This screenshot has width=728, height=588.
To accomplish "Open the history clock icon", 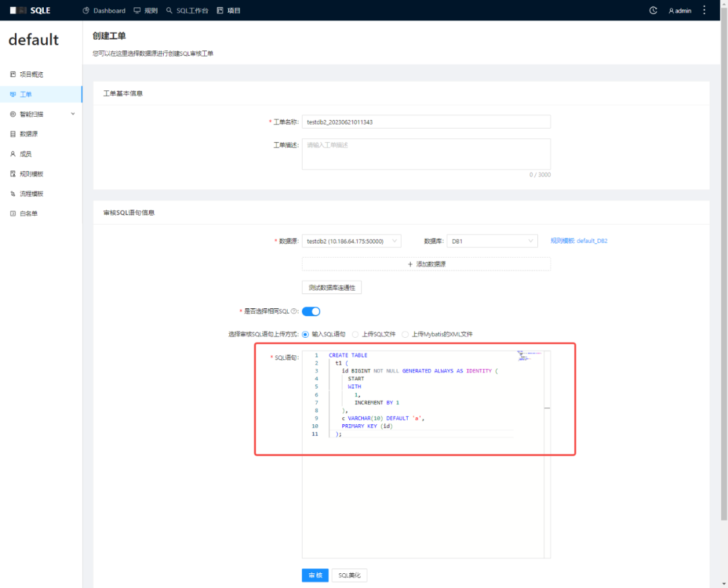I will click(653, 10).
